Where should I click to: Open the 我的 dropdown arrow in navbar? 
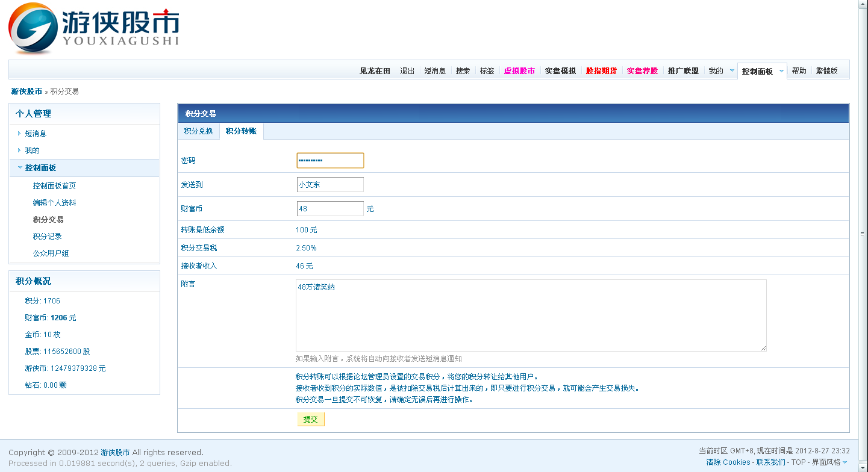coord(732,71)
